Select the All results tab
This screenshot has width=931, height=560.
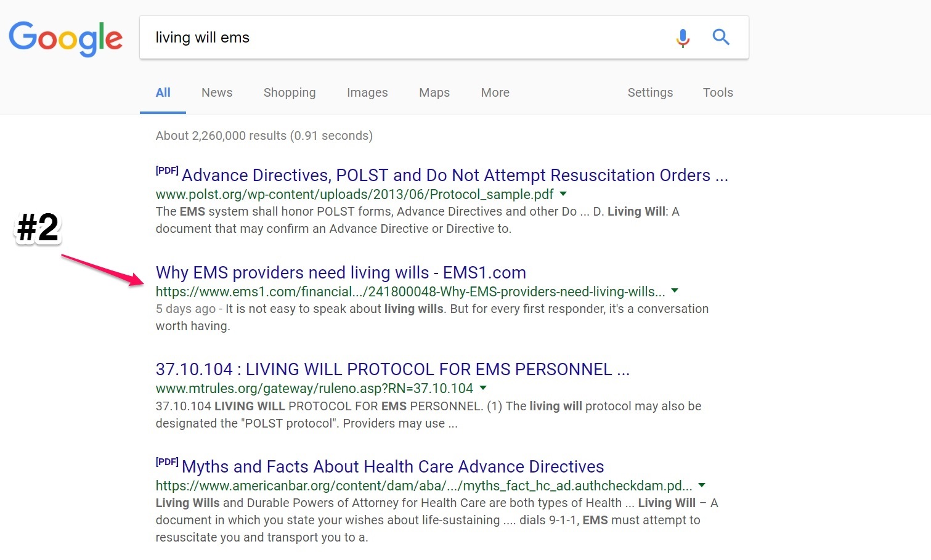[163, 92]
